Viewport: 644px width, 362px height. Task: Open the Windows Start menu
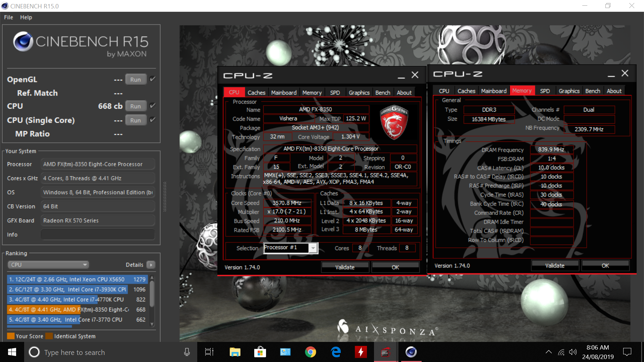[x=12, y=352]
